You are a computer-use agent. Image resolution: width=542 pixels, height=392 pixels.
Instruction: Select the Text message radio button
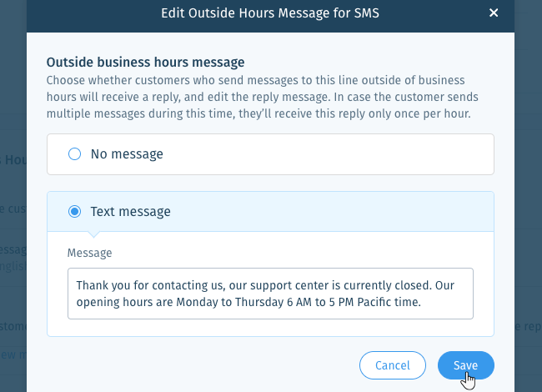pos(75,211)
